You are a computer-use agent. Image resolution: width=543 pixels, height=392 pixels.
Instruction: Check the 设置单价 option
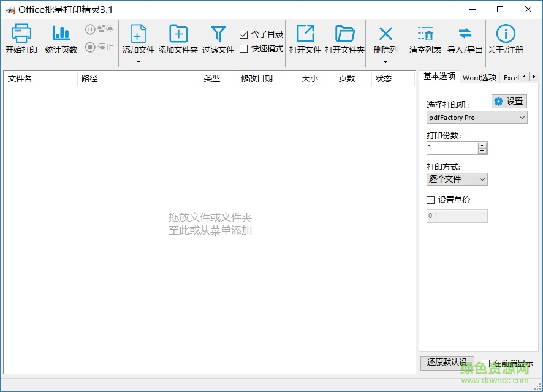pos(430,199)
